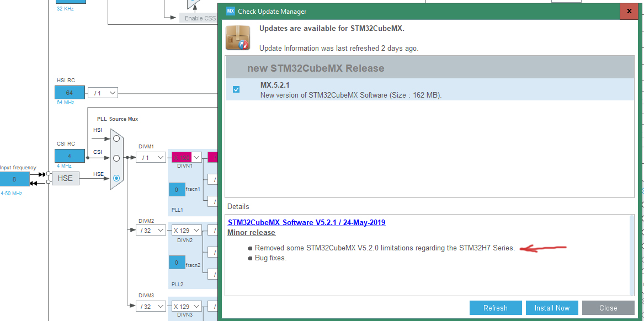Select CSI in PLL Source Mux
644x321 pixels.
(x=116, y=158)
